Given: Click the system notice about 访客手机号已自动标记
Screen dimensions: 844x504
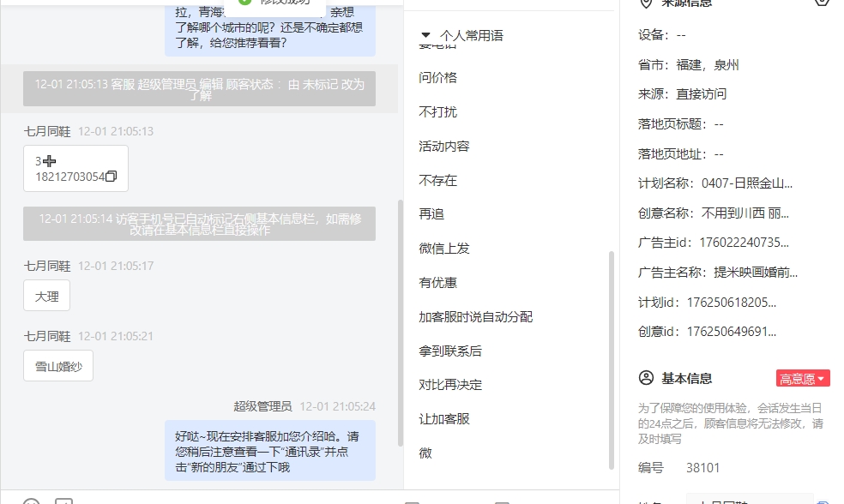Looking at the screenshot, I should 199,224.
